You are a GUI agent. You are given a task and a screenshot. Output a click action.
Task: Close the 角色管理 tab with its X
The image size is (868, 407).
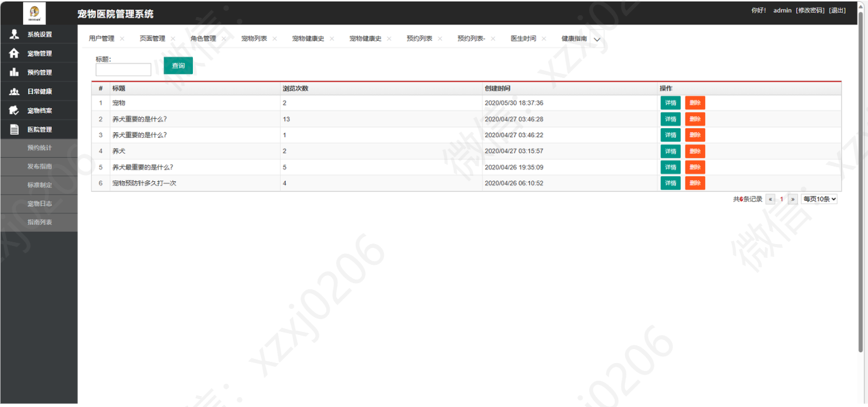pyautogui.click(x=224, y=38)
